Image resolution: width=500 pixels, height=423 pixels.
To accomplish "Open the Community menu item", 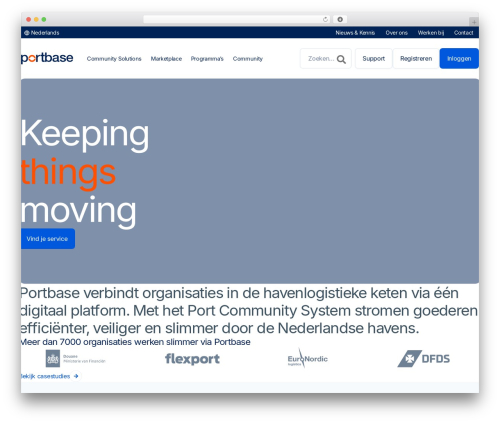I will click(x=248, y=59).
